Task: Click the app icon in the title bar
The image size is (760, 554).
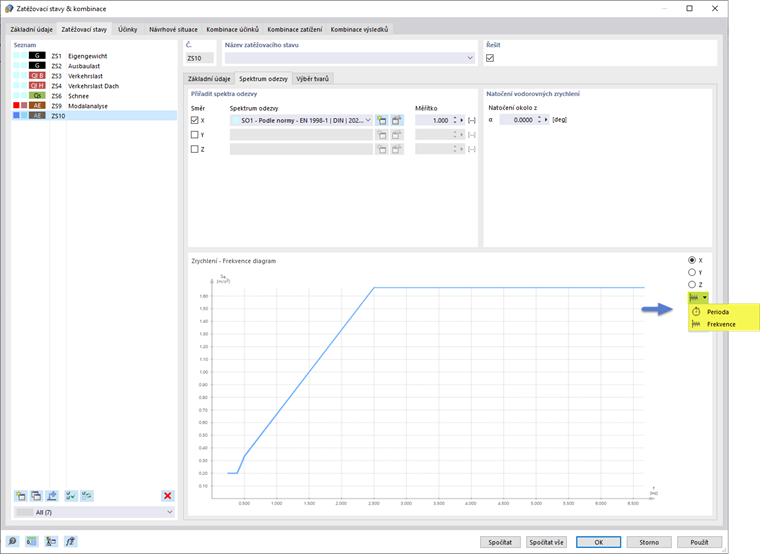Action: point(9,9)
